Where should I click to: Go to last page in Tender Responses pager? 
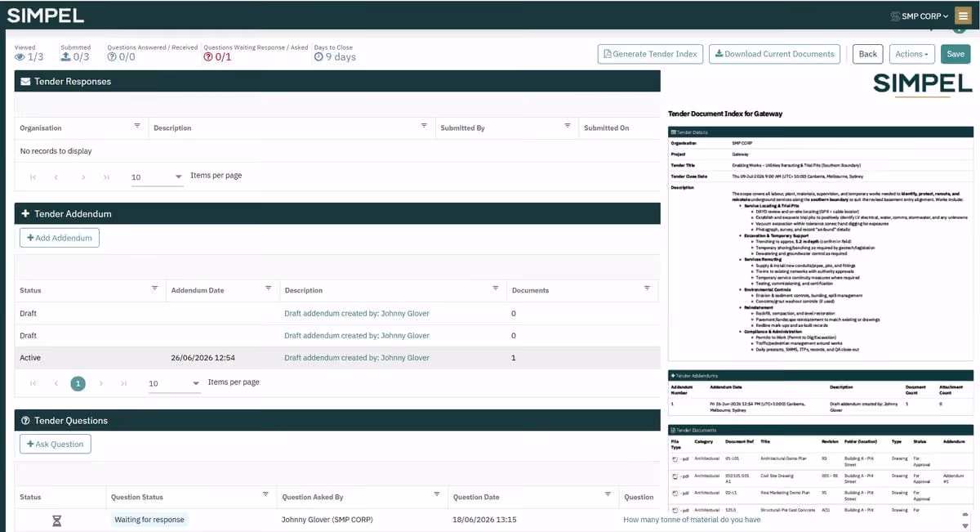click(106, 177)
